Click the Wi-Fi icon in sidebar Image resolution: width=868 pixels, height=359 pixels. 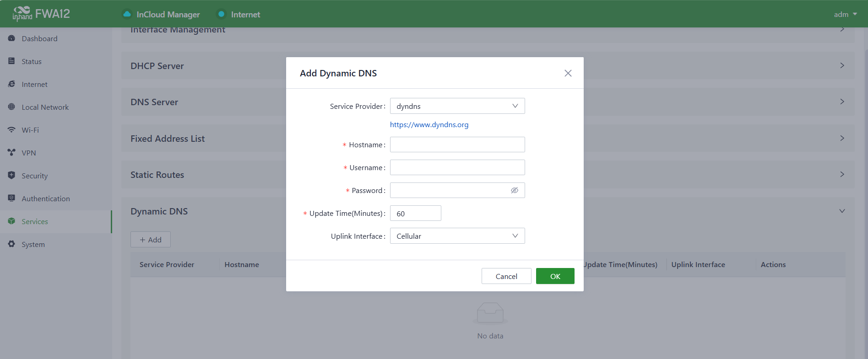pos(11,130)
